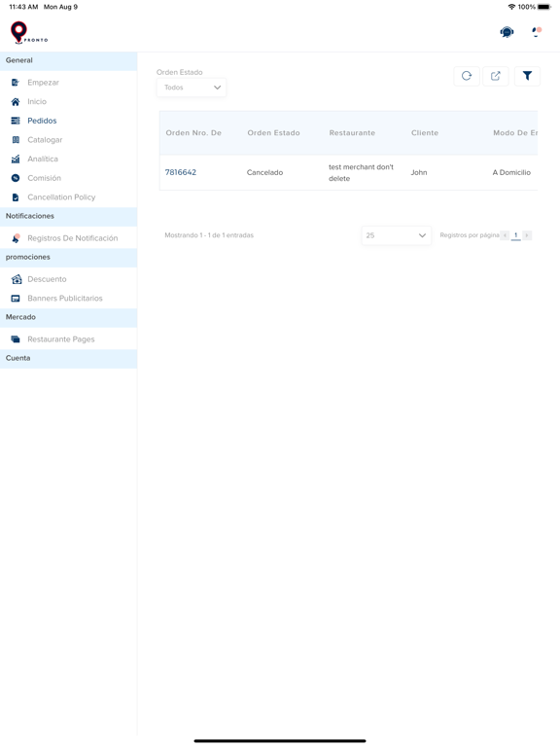Click the Analítica chart icon
Image resolution: width=560 pixels, height=747 pixels.
16,159
